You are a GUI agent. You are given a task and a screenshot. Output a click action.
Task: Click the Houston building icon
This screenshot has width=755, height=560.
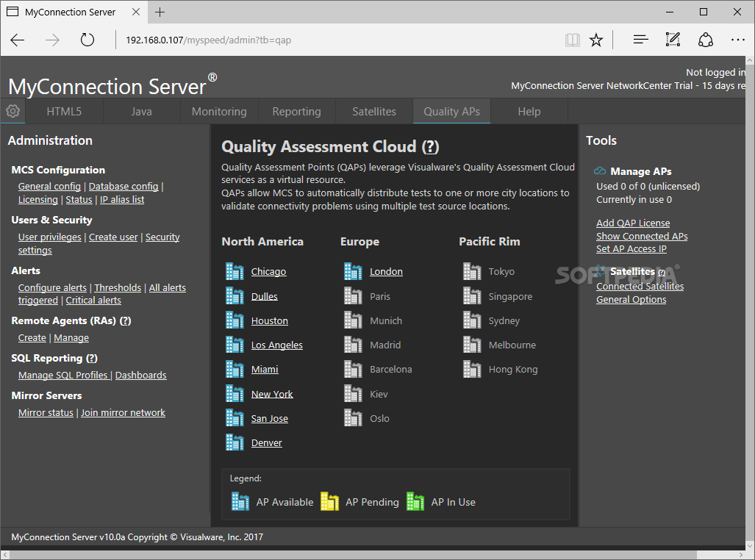coord(235,320)
